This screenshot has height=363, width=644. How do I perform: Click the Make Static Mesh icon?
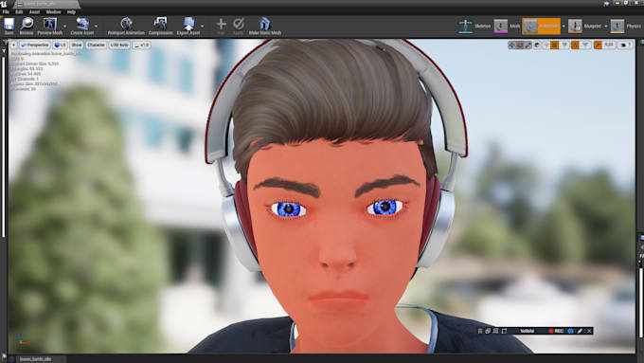[264, 24]
